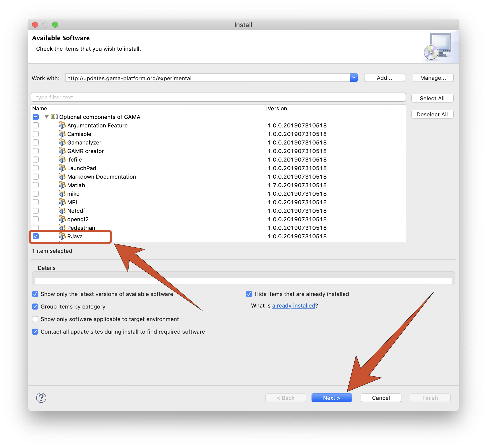Check the Camisole checkbox
Screen dimensions: 487x448
click(x=36, y=134)
